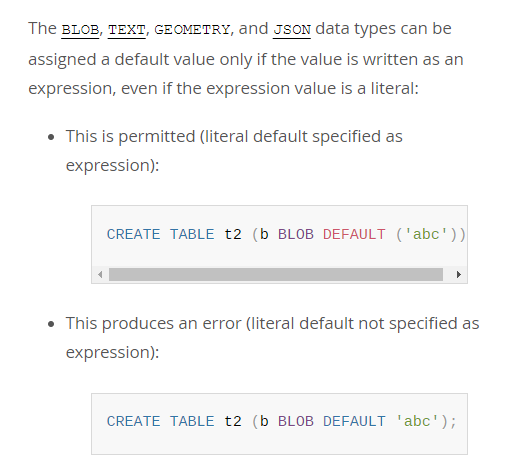523x474 pixels.
Task: Click the GEOMETRY code word in paragraph
Action: [192, 30]
